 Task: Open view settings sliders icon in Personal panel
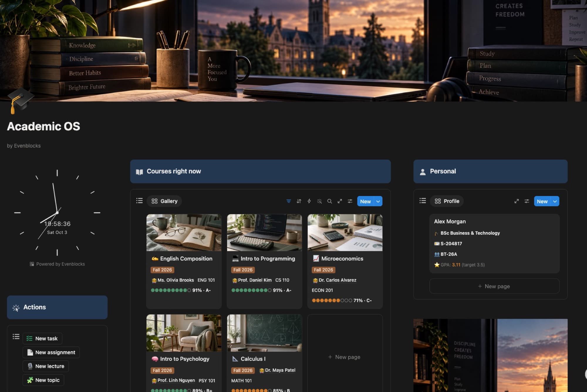point(527,201)
